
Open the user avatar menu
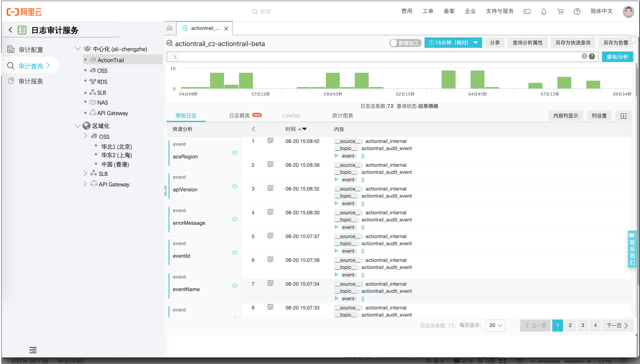pos(628,12)
